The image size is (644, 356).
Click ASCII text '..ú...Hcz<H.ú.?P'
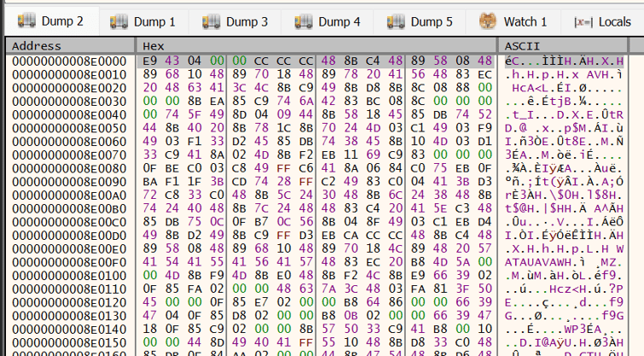click(x=564, y=289)
